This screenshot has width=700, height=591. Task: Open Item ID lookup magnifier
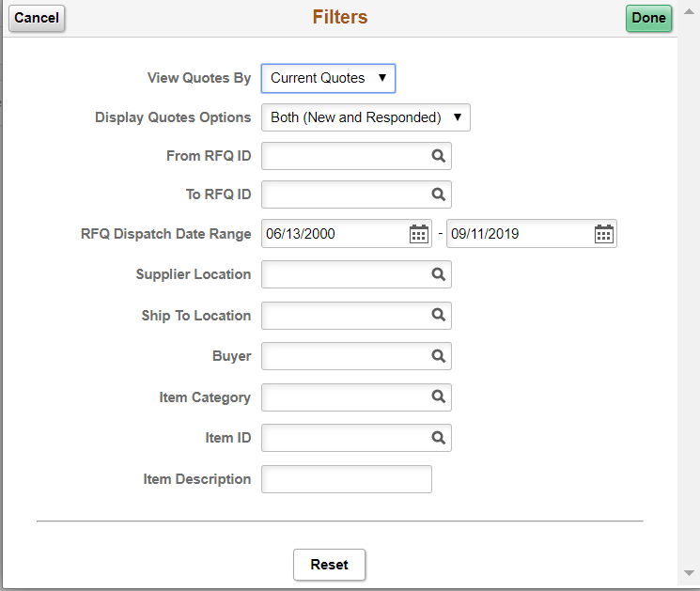[x=439, y=438]
